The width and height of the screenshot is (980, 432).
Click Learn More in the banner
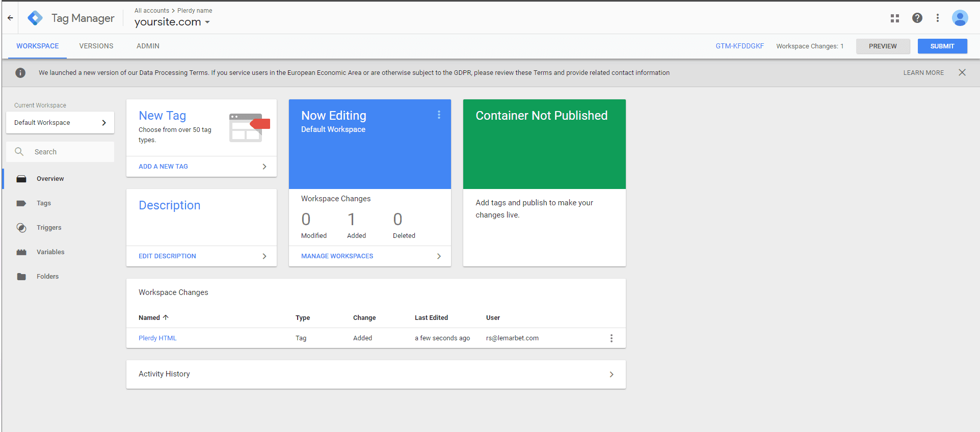[x=923, y=73]
